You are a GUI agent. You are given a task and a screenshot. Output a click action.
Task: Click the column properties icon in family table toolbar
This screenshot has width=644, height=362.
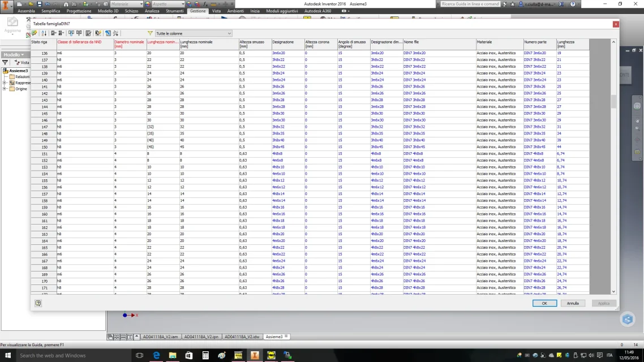tap(88, 33)
